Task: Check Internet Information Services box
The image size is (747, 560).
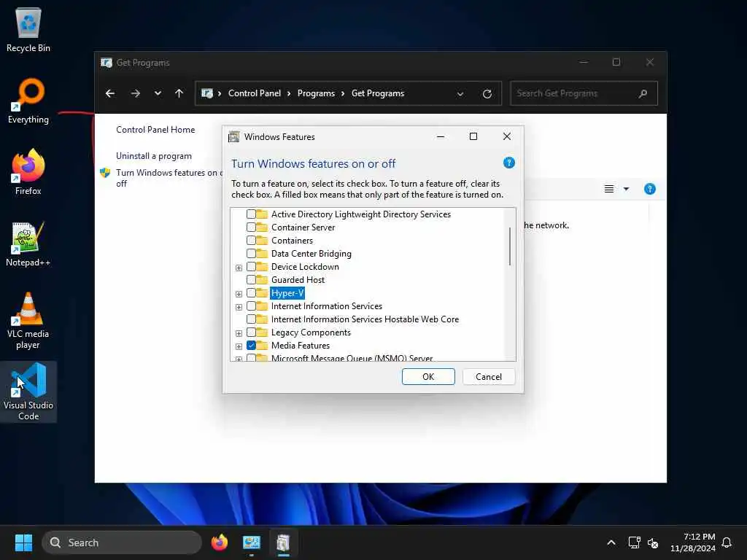Action: pos(251,306)
